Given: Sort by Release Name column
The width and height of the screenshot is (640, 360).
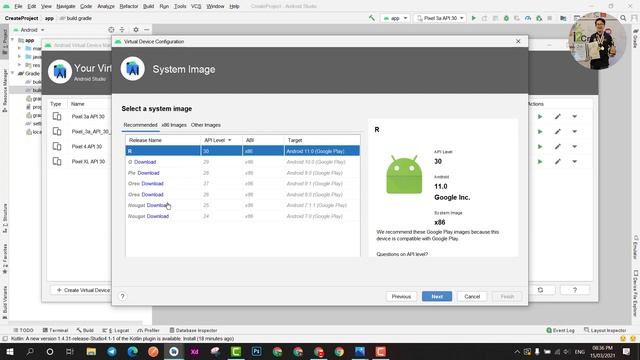Looking at the screenshot, I should tap(163, 140).
